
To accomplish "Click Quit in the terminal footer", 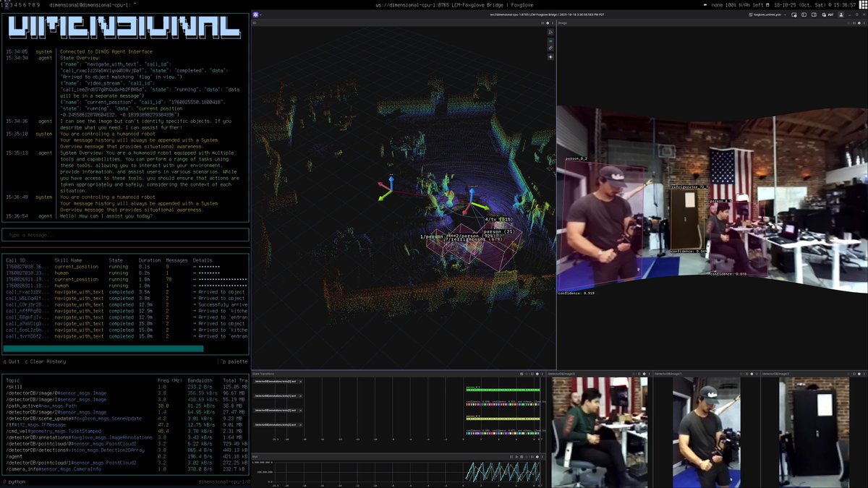I will coord(12,361).
